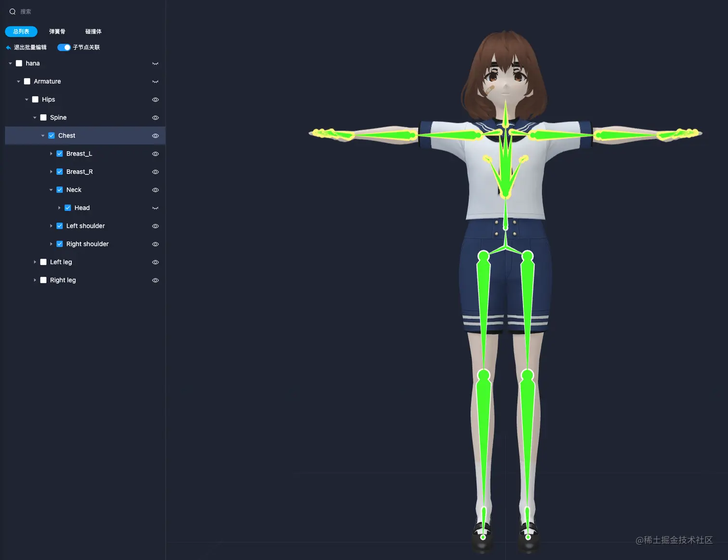728x560 pixels.
Task: Select the Armature row label
Action: [47, 81]
